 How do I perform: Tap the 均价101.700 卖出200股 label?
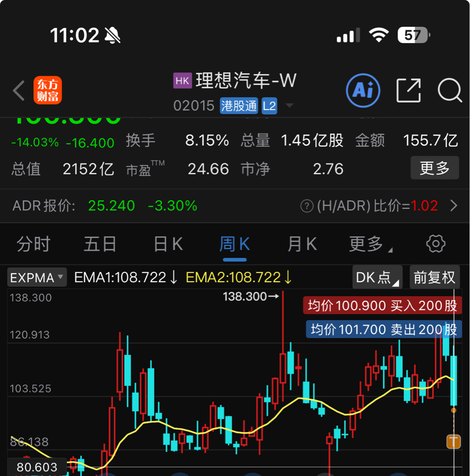tap(384, 329)
